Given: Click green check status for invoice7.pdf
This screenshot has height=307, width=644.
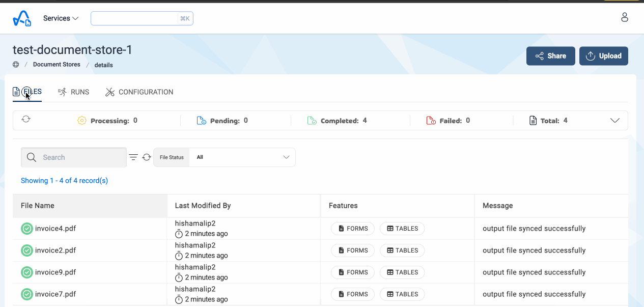Looking at the screenshot, I should (x=27, y=294).
